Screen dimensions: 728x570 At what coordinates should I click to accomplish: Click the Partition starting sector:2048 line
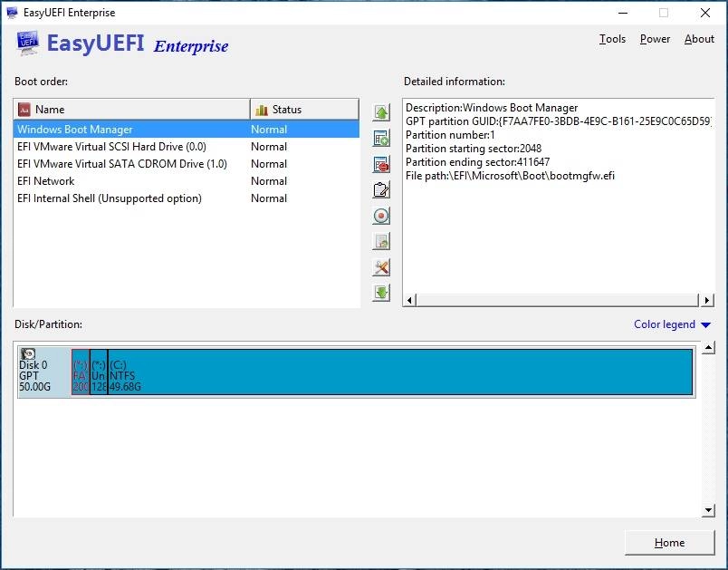473,149
